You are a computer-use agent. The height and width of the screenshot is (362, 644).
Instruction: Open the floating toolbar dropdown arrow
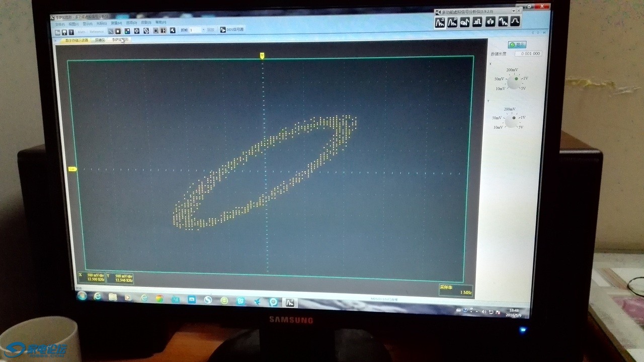(514, 11)
